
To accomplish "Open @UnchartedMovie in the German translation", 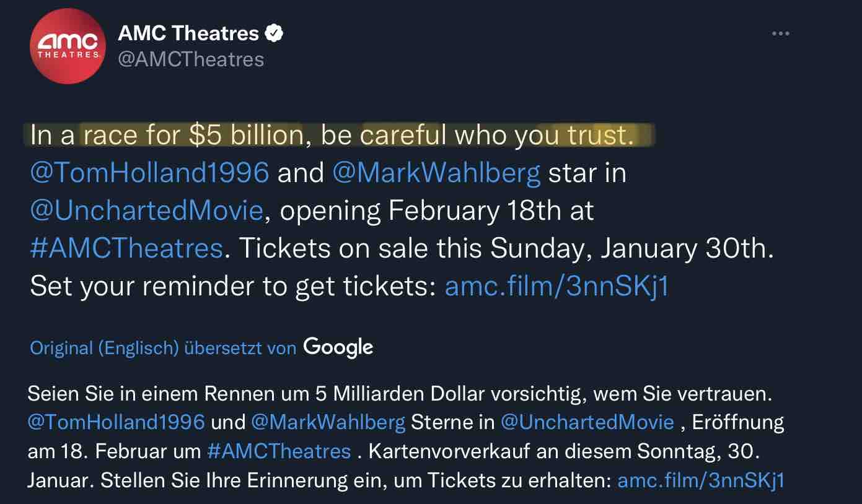I will [586, 421].
